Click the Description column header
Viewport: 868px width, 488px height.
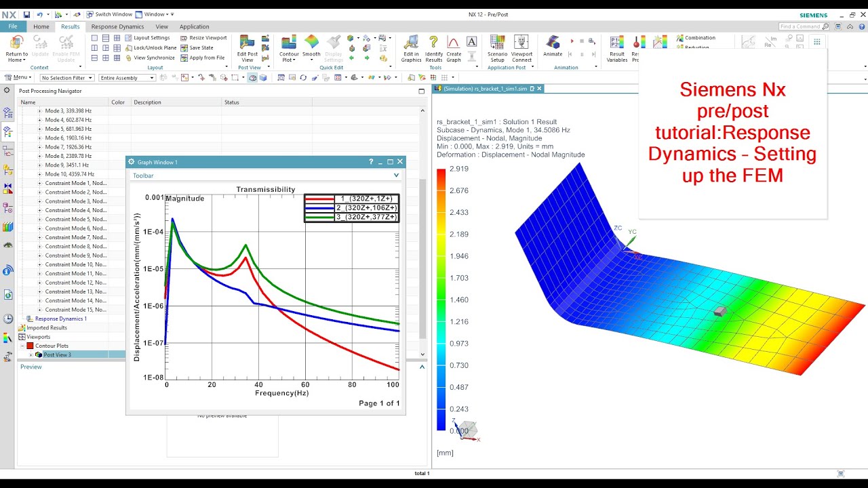[x=176, y=102]
